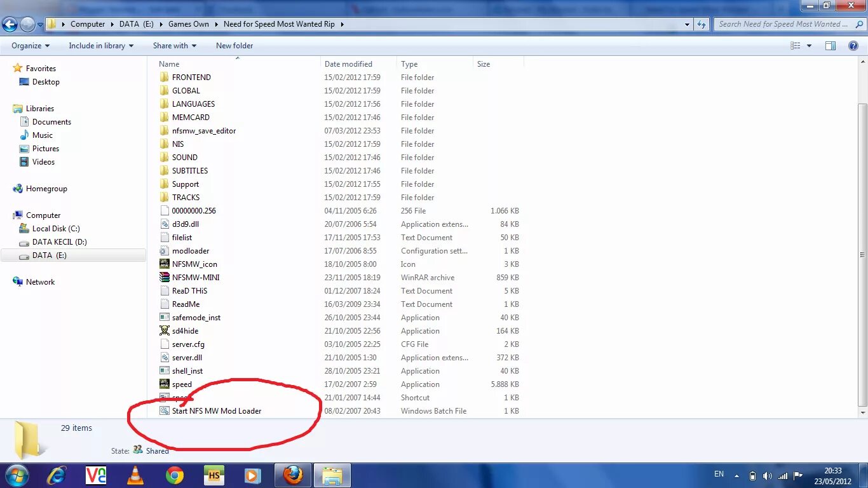Select the GLOBAL folder icon
Image resolution: width=868 pixels, height=488 pixels.
point(165,91)
